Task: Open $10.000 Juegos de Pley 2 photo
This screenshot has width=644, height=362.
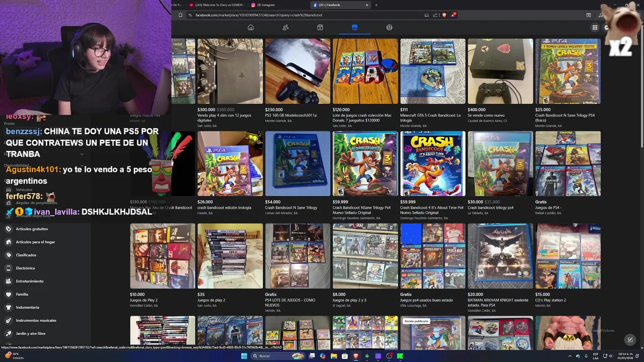Action: [x=163, y=256]
